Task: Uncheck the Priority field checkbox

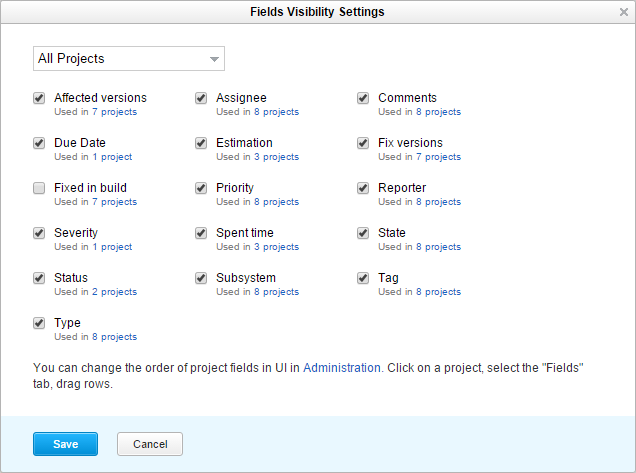Action: pos(201,188)
